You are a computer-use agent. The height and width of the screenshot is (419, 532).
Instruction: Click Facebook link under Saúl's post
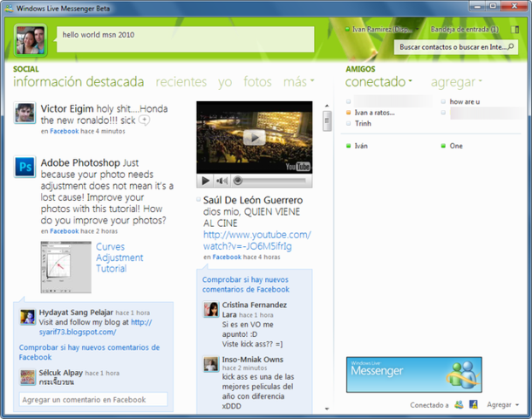click(x=227, y=257)
